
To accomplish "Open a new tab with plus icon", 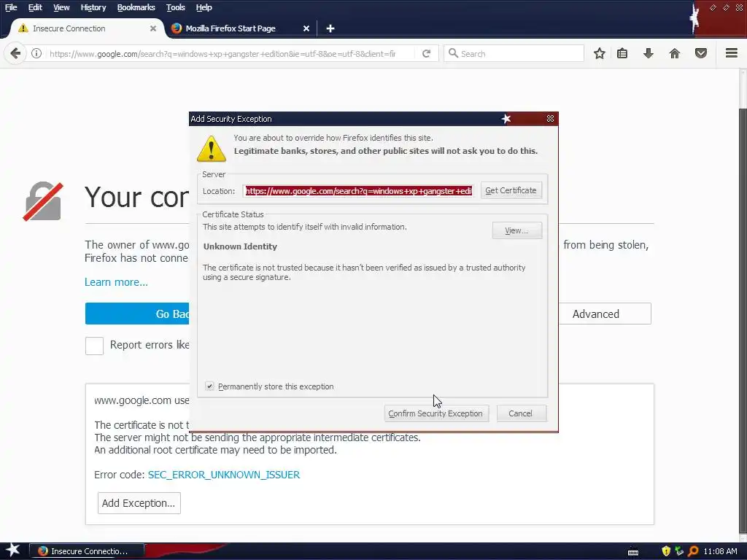I will coord(330,28).
